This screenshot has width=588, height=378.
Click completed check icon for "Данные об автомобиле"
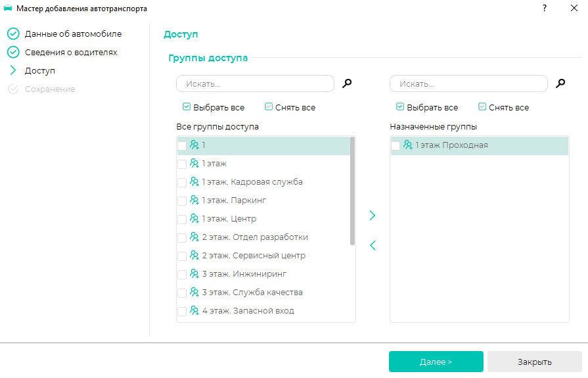(13, 34)
